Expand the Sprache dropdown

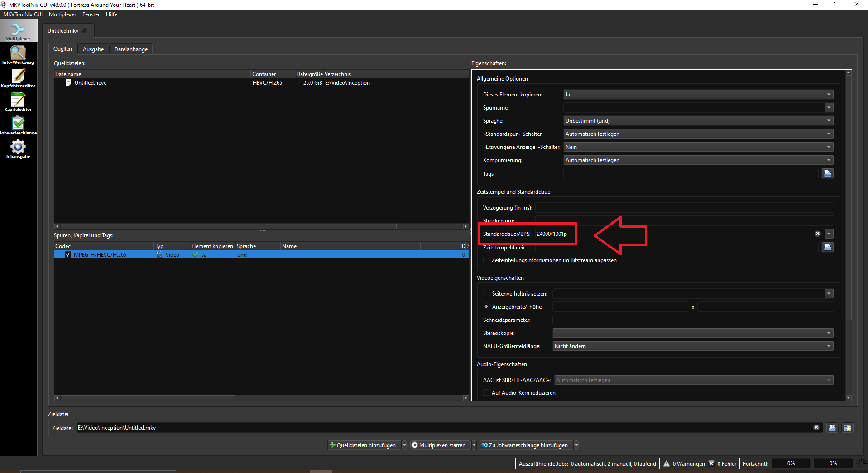(698, 121)
